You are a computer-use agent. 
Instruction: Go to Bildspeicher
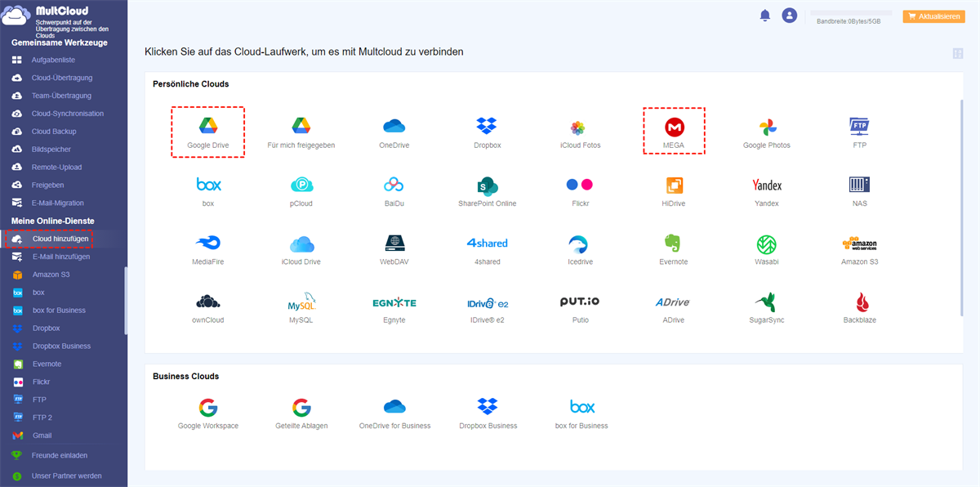(51, 150)
